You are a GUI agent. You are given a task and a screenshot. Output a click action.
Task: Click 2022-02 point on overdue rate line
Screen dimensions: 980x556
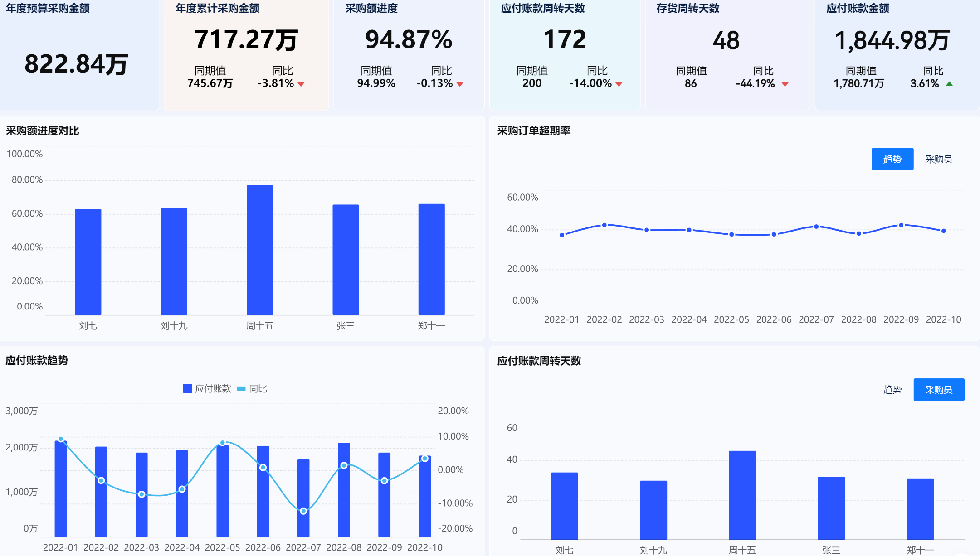point(604,225)
